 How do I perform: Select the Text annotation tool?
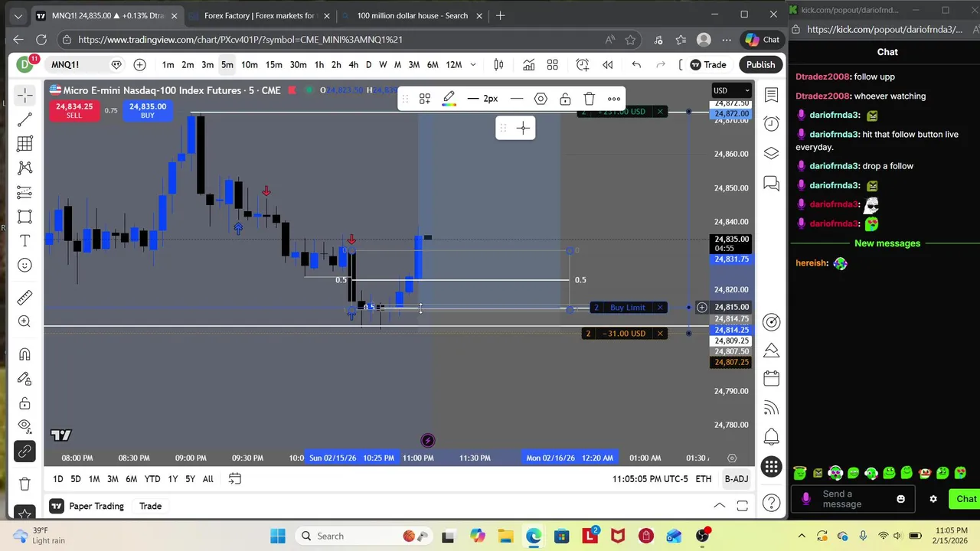tap(24, 241)
